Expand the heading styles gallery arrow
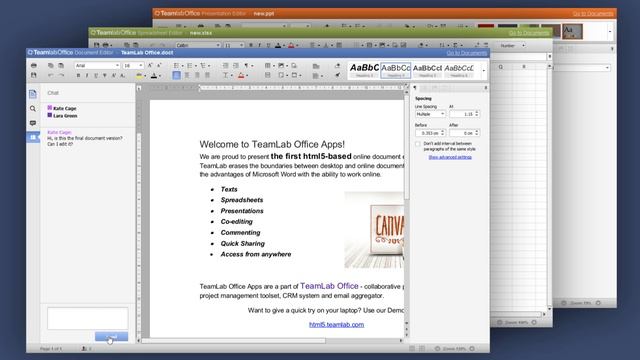 coord(484,71)
